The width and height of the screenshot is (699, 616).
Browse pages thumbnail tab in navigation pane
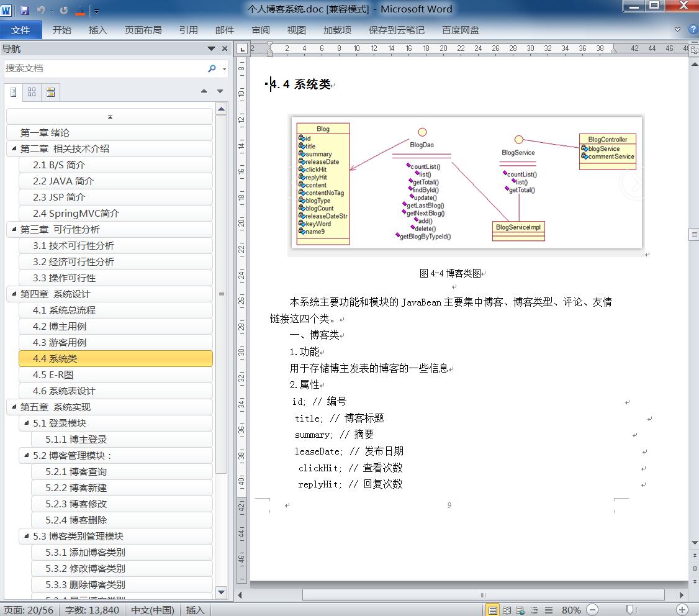(x=32, y=92)
